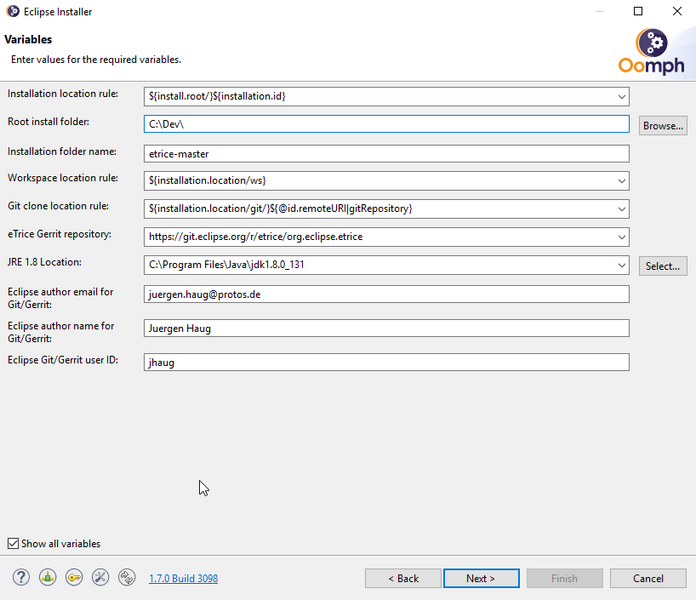Open the network proxy tools icon
Image resolution: width=696 pixels, height=600 pixels.
[x=100, y=577]
